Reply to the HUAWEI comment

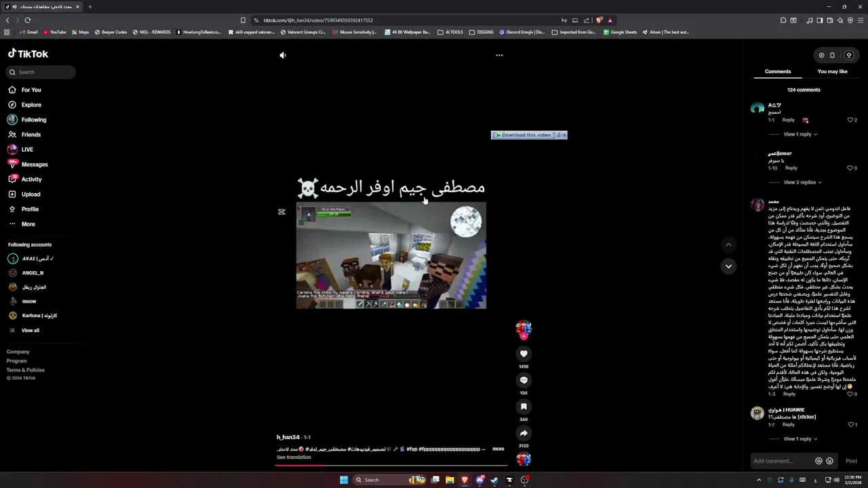coord(788,425)
